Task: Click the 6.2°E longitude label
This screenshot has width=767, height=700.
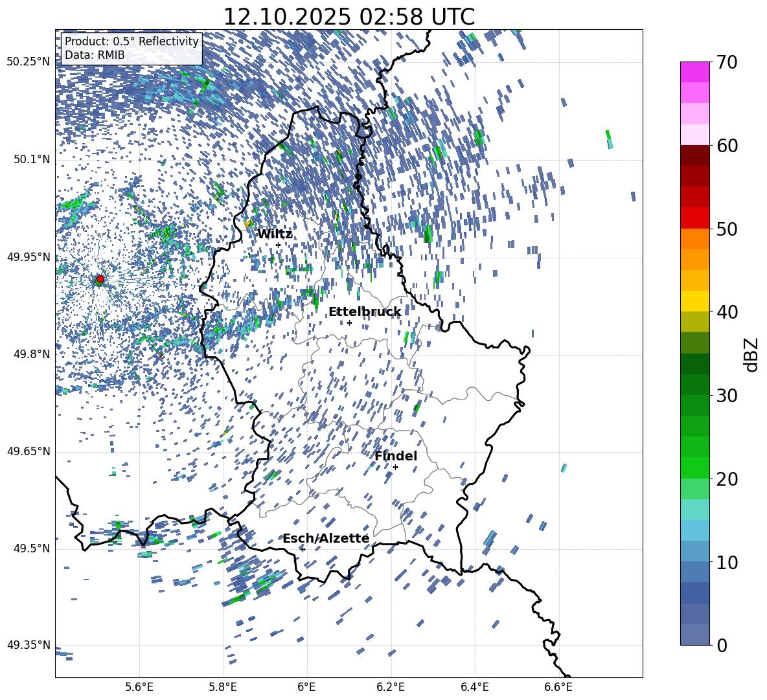Action: [391, 687]
